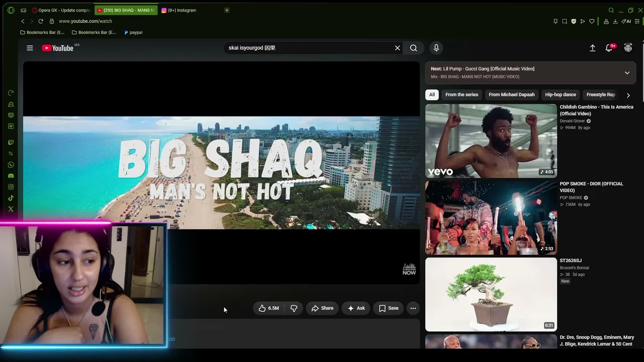Image resolution: width=644 pixels, height=362 pixels.
Task: Reload the page with the refresh icon
Action: point(41,21)
